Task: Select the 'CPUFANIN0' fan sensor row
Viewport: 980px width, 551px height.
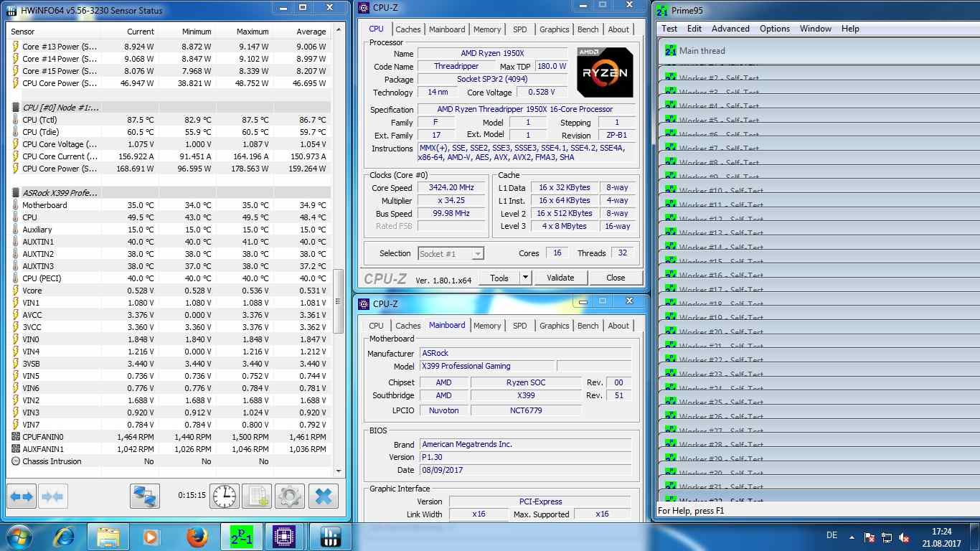Action: point(169,437)
